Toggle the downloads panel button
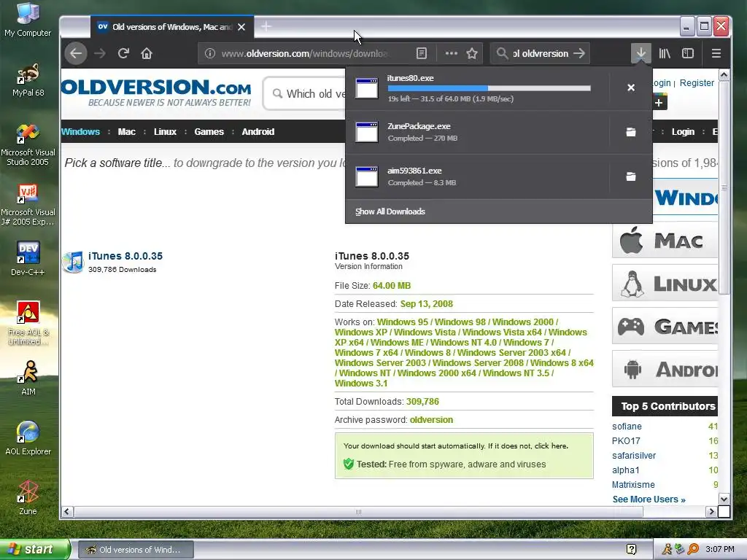Viewport: 747px width, 560px height. [x=640, y=53]
